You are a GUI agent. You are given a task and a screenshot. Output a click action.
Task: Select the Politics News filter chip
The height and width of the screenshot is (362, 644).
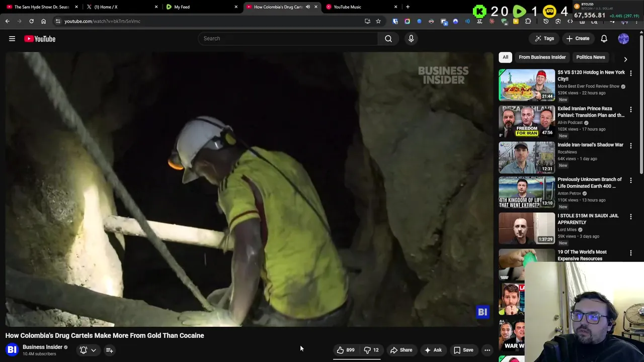click(x=590, y=57)
